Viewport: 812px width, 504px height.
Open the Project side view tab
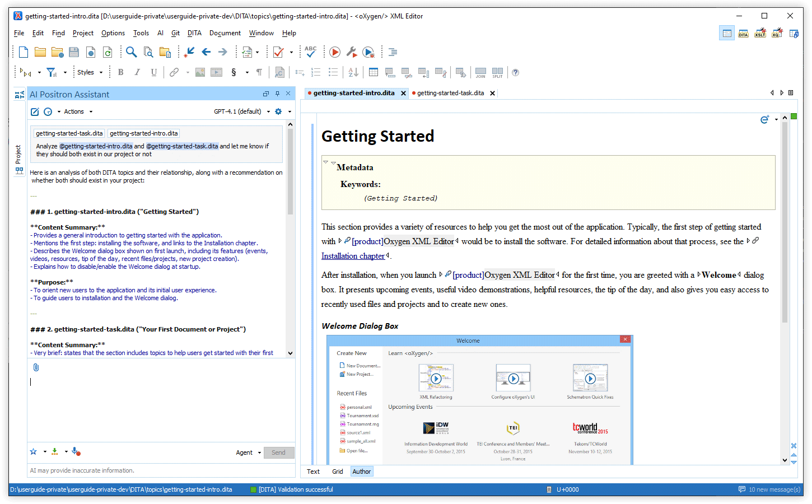coord(18,160)
